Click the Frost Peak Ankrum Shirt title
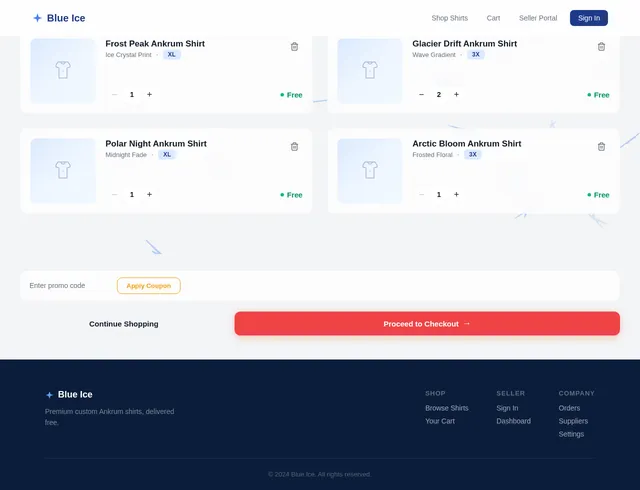640x490 pixels. point(155,44)
